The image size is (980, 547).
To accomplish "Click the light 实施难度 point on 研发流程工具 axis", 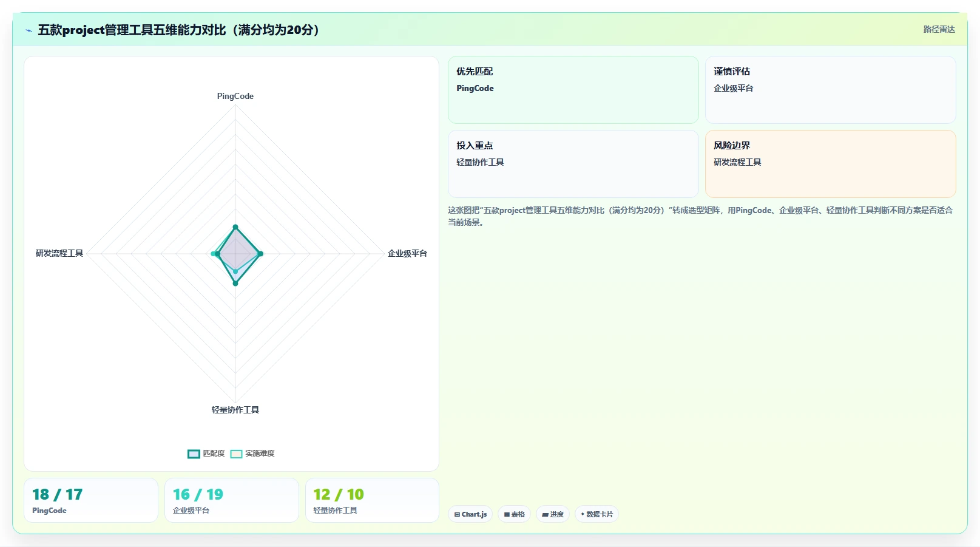I will 213,254.
